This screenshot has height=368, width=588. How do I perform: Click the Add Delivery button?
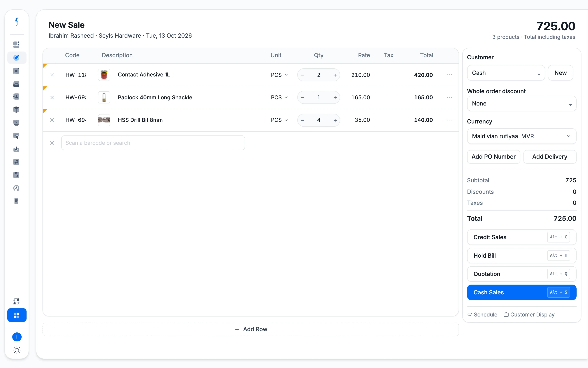(x=550, y=156)
